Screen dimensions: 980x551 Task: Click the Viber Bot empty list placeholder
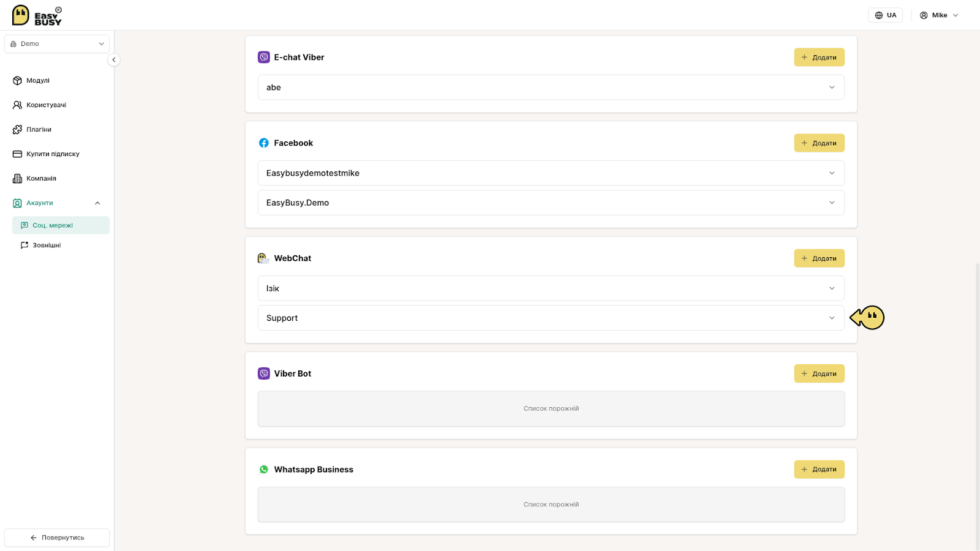551,408
